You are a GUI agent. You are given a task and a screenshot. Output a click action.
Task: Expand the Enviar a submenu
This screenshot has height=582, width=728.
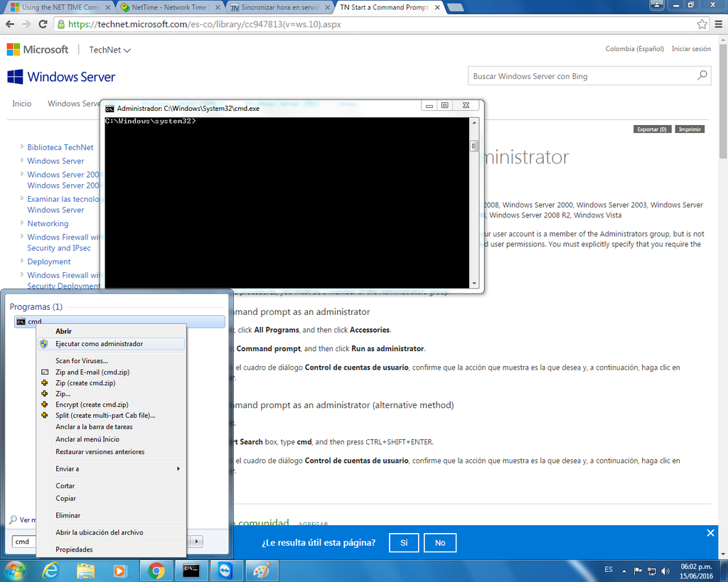pos(178,469)
